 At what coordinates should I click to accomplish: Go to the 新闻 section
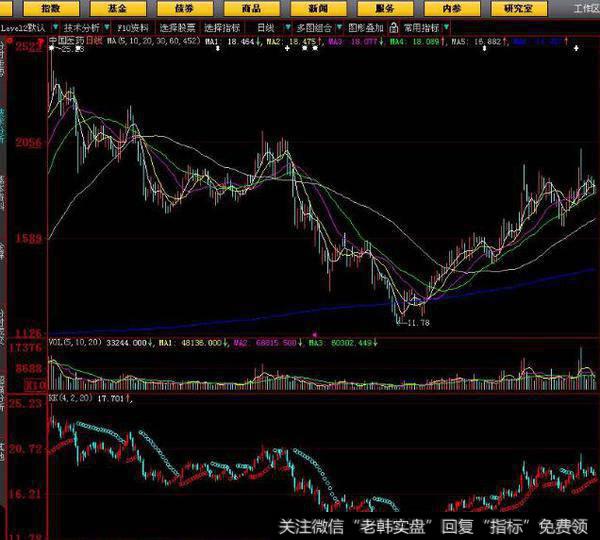point(319,8)
